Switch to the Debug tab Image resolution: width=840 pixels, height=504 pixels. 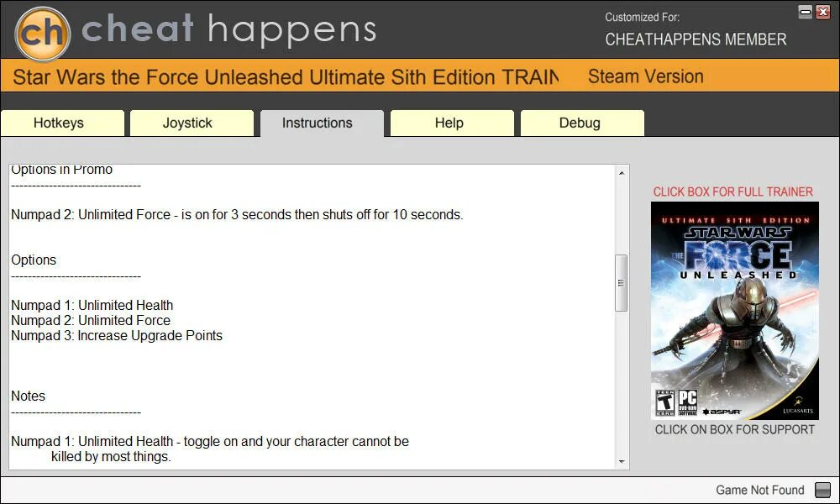coord(582,123)
